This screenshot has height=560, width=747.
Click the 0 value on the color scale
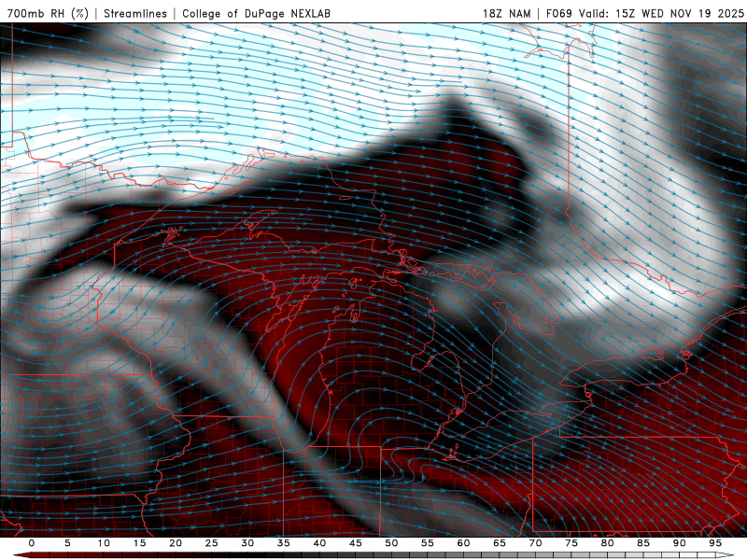tap(32, 543)
